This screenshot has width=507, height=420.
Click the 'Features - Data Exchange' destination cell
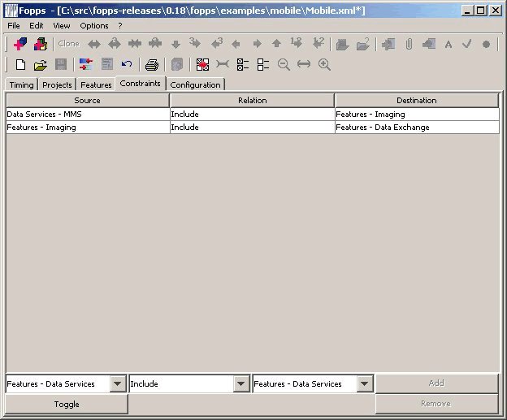[x=417, y=128]
